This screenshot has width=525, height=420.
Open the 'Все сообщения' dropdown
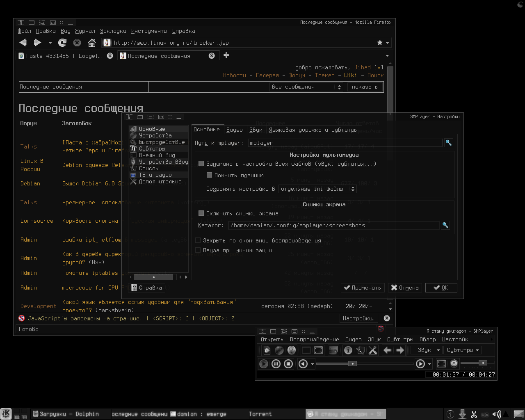pos(306,87)
